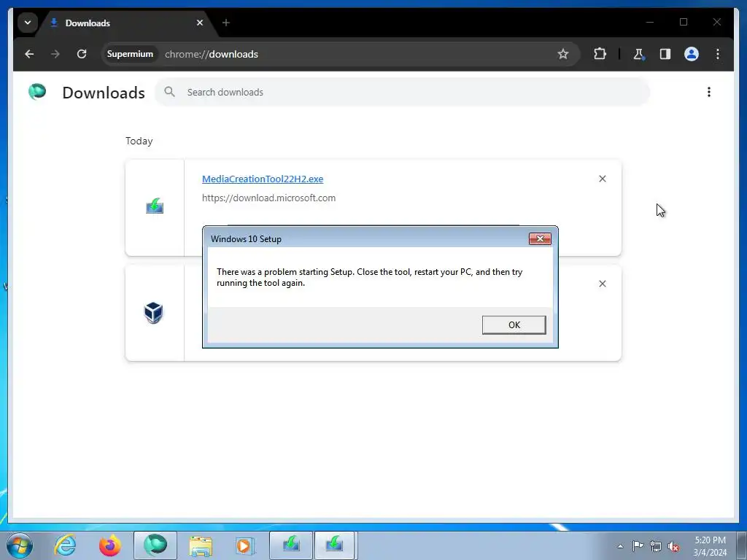Reload the downloads page
Image resolution: width=747 pixels, height=560 pixels.
pos(82,54)
